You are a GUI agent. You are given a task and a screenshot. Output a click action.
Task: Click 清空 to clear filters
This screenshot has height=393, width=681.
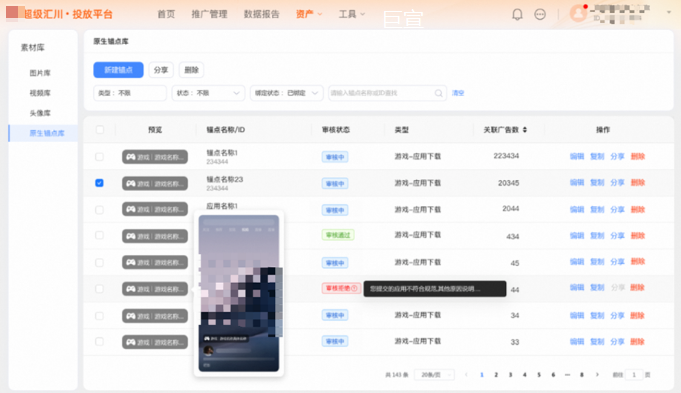click(x=458, y=93)
